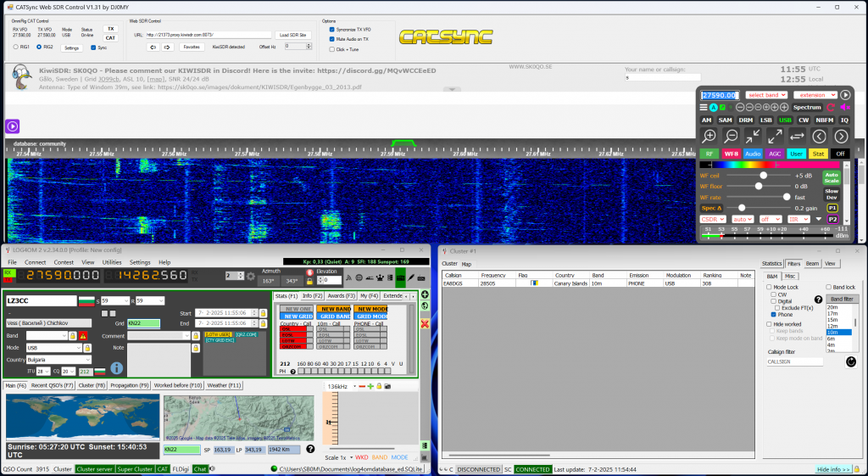
Task: Click the Hide info >> button
Action: click(x=834, y=469)
